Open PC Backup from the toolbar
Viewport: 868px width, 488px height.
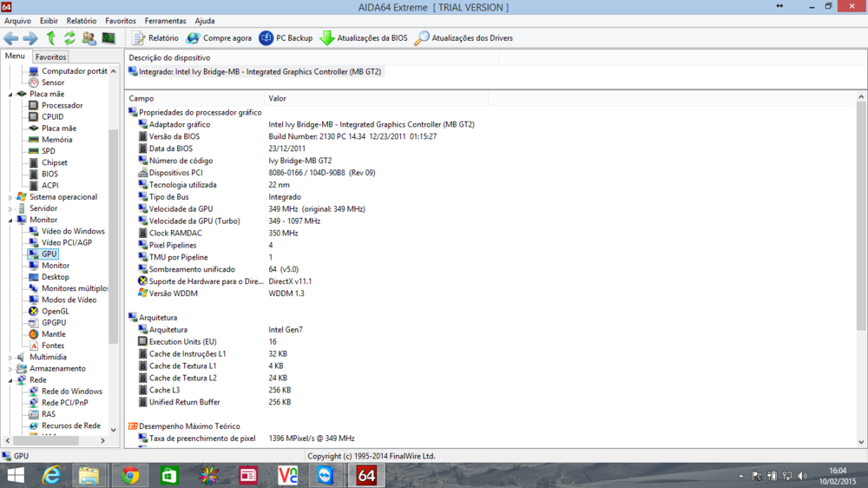tap(266, 38)
